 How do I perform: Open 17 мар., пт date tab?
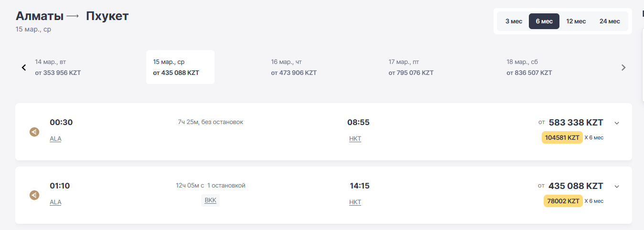tap(411, 67)
